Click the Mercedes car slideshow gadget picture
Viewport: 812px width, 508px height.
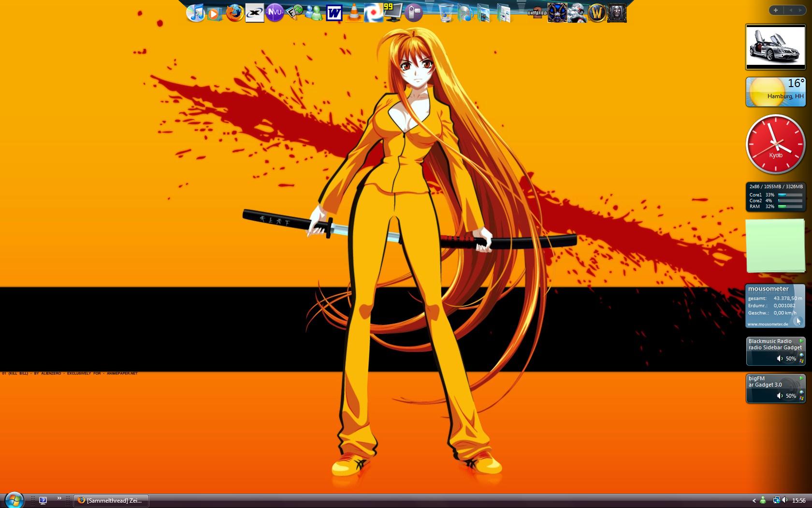[x=776, y=47]
